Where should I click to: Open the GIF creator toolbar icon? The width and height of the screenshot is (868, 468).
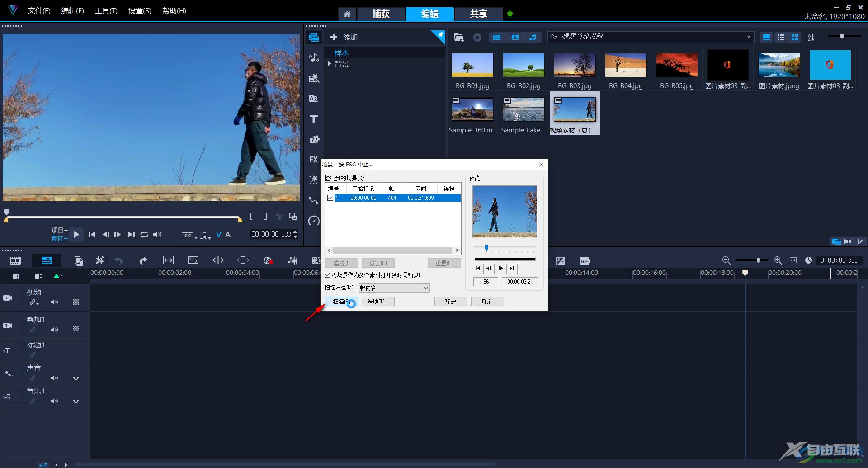click(585, 261)
